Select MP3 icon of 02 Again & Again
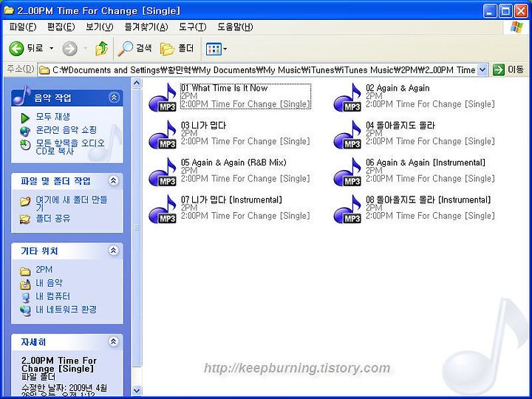532x399 pixels. click(347, 98)
